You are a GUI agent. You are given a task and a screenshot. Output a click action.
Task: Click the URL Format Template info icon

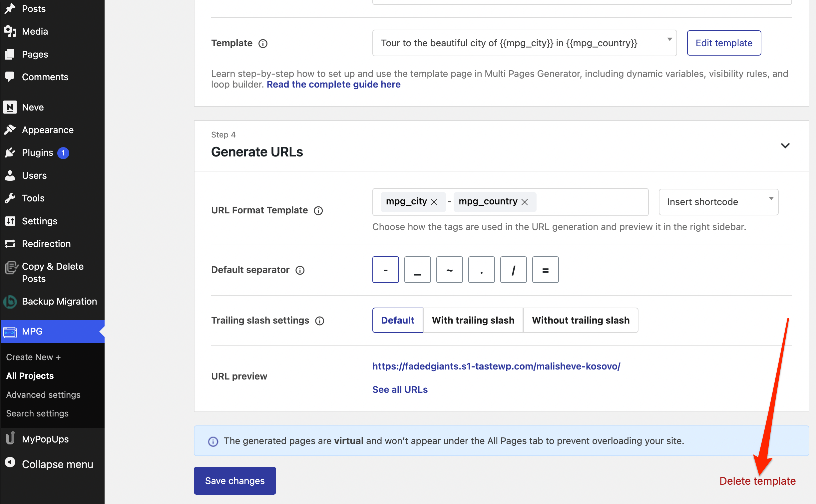(x=318, y=211)
